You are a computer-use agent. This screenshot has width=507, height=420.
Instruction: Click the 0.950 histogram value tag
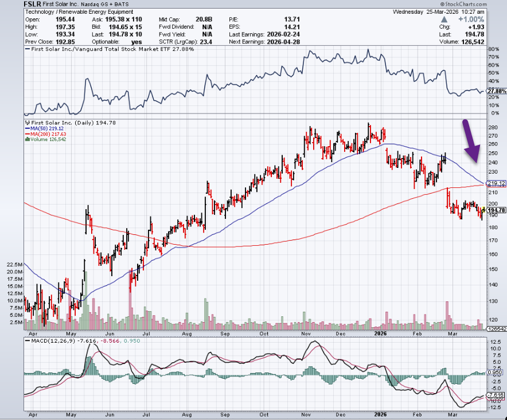pos(496,372)
